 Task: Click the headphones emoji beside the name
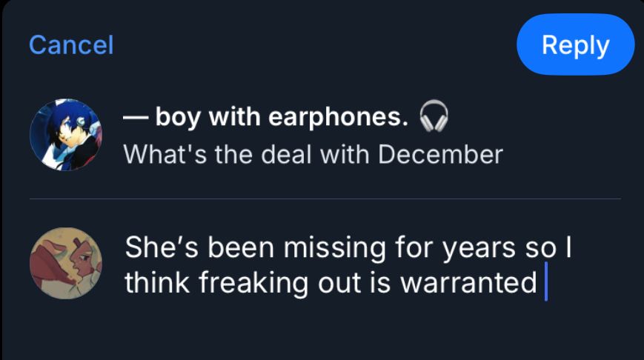pyautogui.click(x=434, y=116)
